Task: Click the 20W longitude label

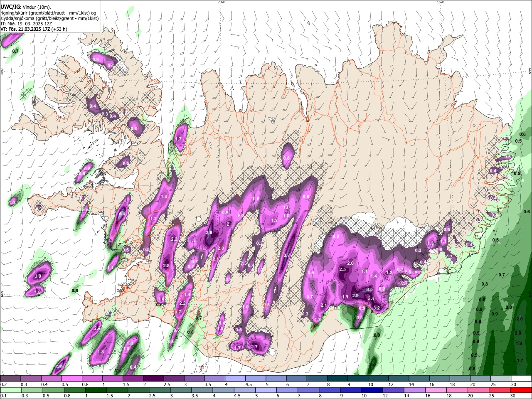Action: click(x=222, y=2)
